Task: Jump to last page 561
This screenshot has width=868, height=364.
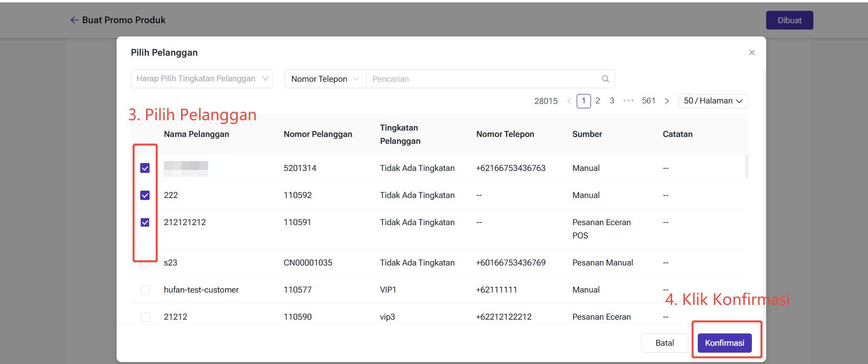Action: [x=649, y=101]
